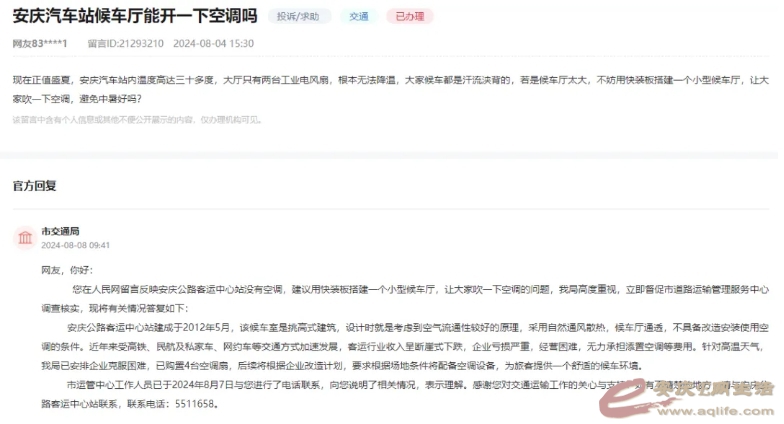Click the complaint message body text

tap(390, 87)
